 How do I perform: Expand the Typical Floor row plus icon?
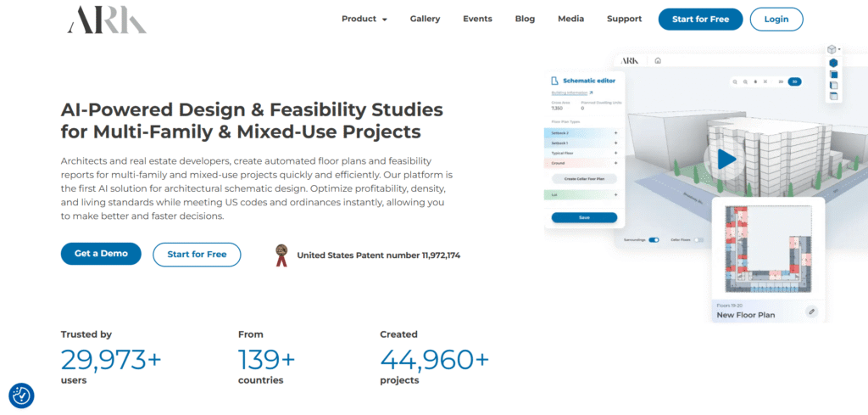(615, 153)
